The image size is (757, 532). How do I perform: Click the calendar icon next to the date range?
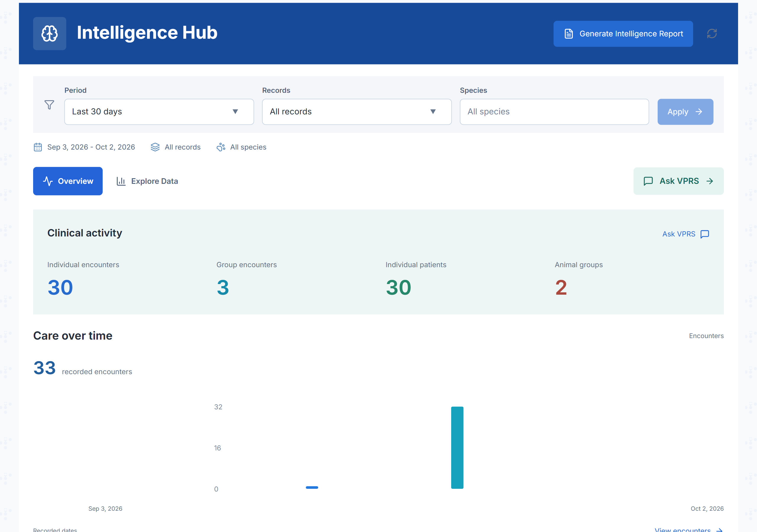pos(38,147)
